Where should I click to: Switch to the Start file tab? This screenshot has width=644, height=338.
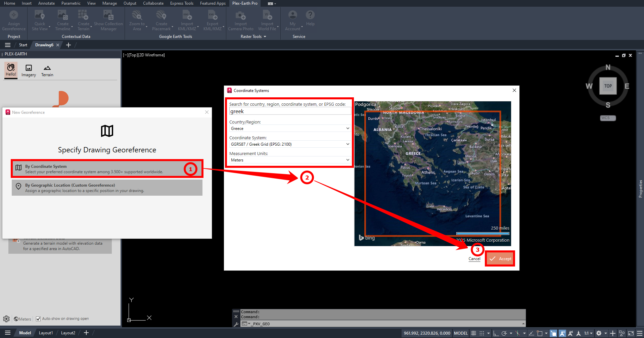[x=23, y=45]
